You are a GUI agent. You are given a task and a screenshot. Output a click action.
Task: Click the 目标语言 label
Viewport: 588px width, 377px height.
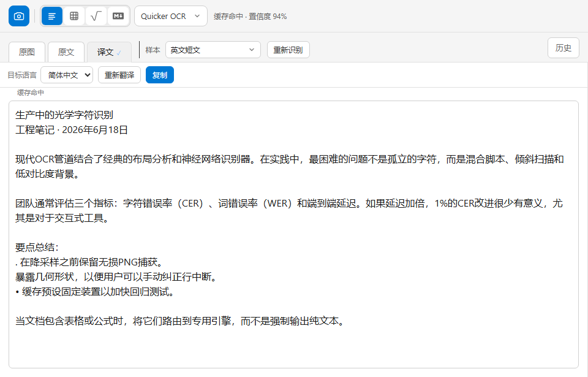coord(22,75)
